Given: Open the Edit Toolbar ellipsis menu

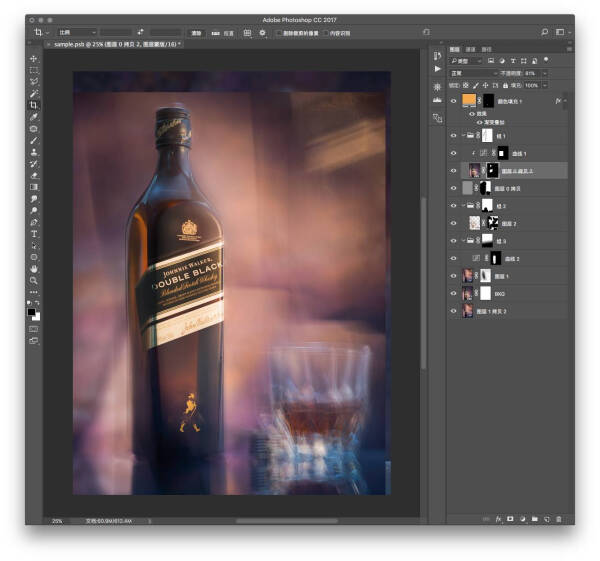Looking at the screenshot, I should (x=34, y=292).
